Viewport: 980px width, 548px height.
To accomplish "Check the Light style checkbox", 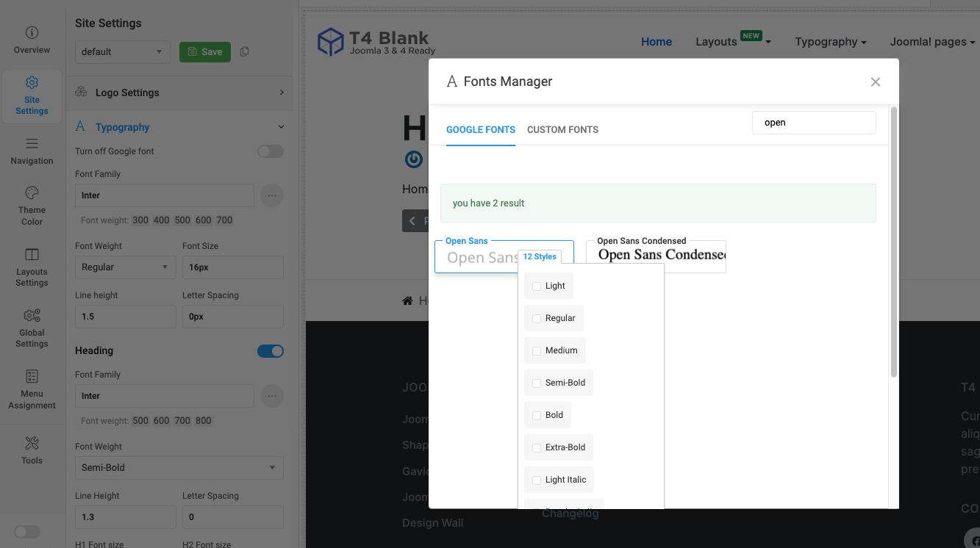I will pyautogui.click(x=537, y=286).
